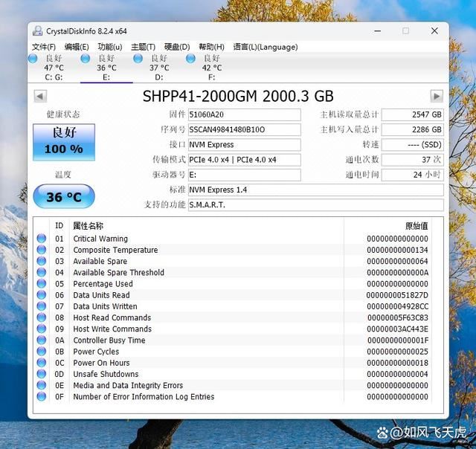This screenshot has width=476, height=449.
Task: Click status orb beside Power Cycles
Action: click(42, 352)
